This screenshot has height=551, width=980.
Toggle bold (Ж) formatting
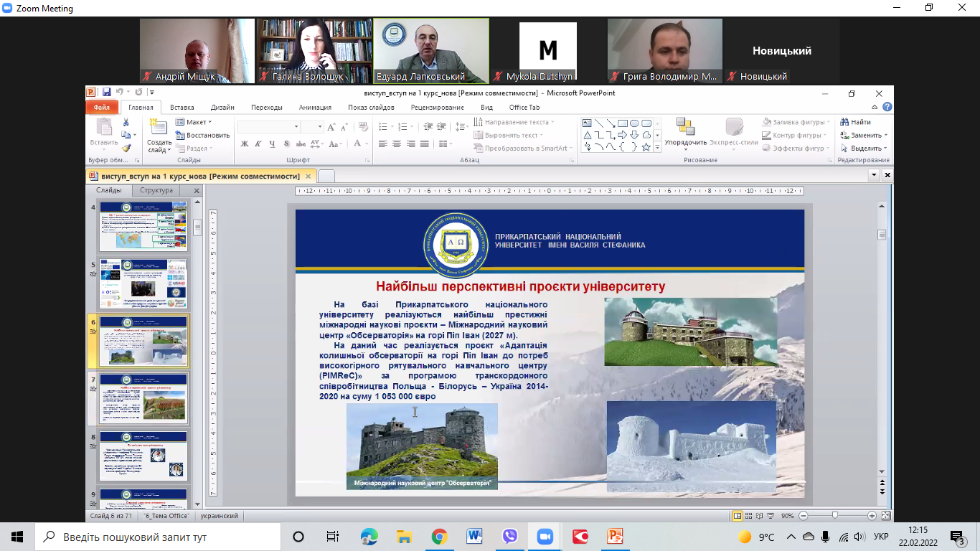point(244,144)
